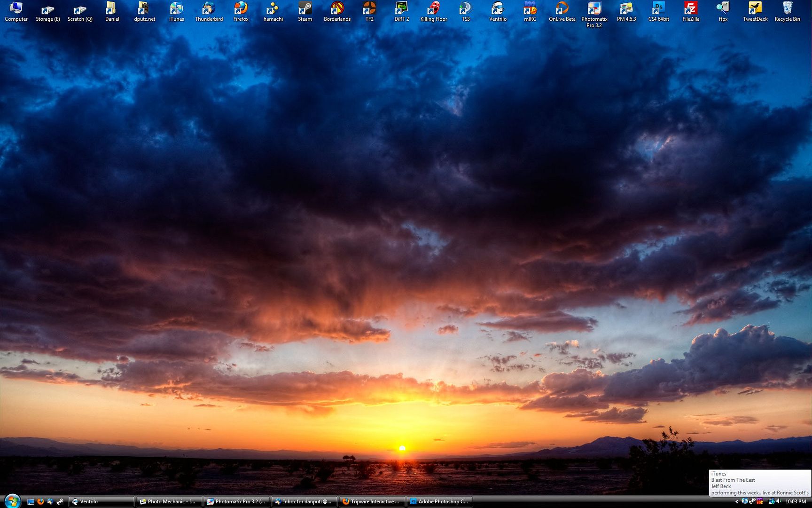
Task: Expand hidden system tray icons
Action: [737, 502]
